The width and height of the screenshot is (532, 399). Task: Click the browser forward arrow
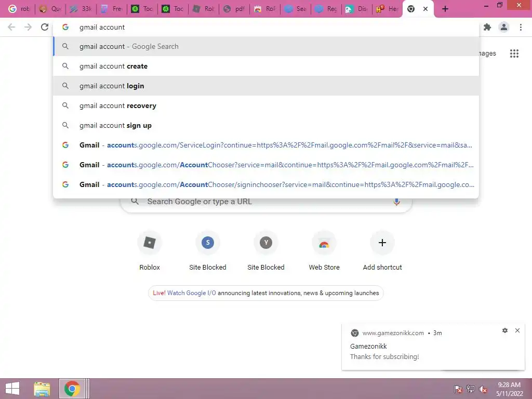28,27
